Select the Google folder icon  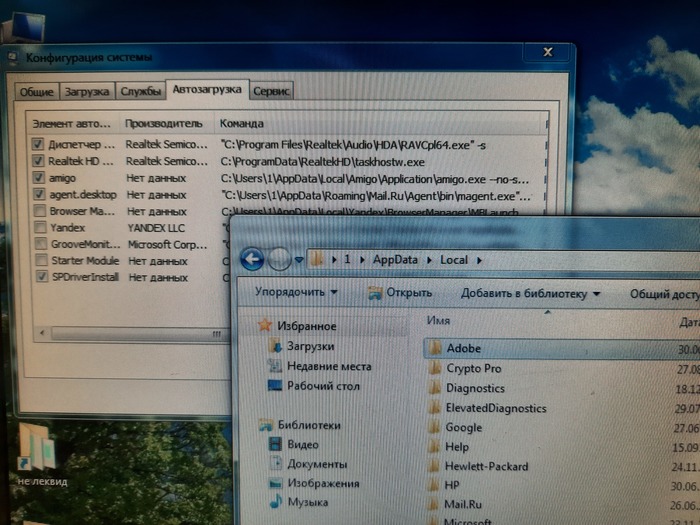433,427
